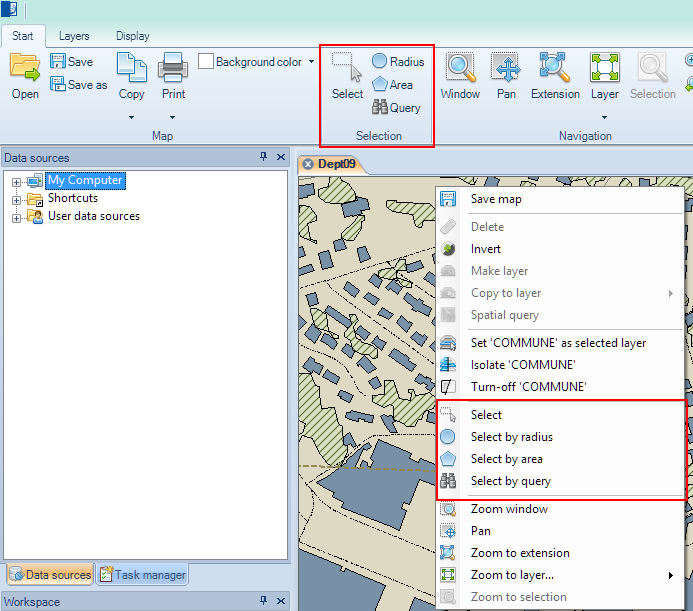Close the Dept09 map tab
The image size is (693, 611).
[x=308, y=164]
